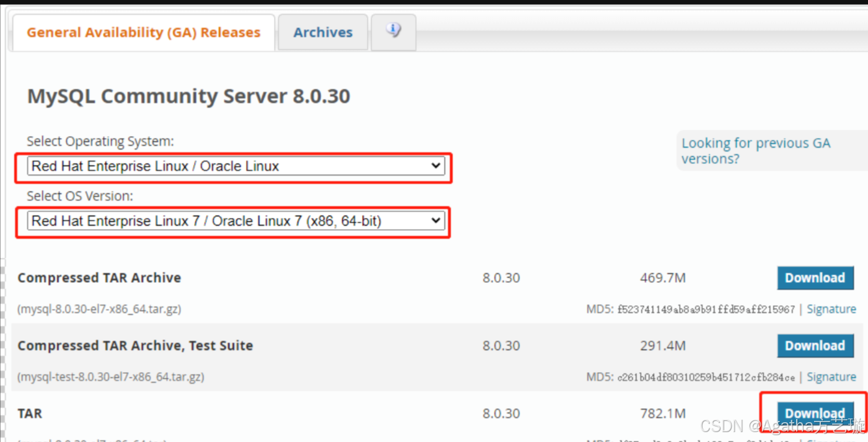Download the Compressed TAR Archive
This screenshot has height=442, width=868.
[x=815, y=278]
